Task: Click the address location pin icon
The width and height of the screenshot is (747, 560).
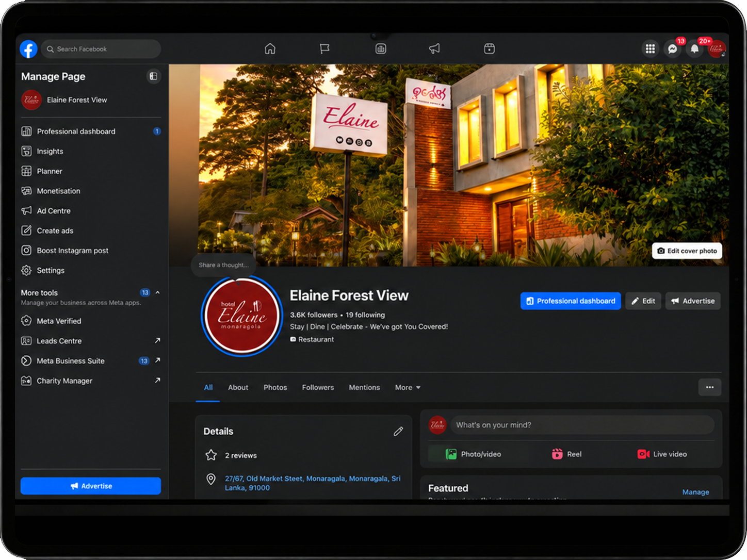Action: (211, 479)
